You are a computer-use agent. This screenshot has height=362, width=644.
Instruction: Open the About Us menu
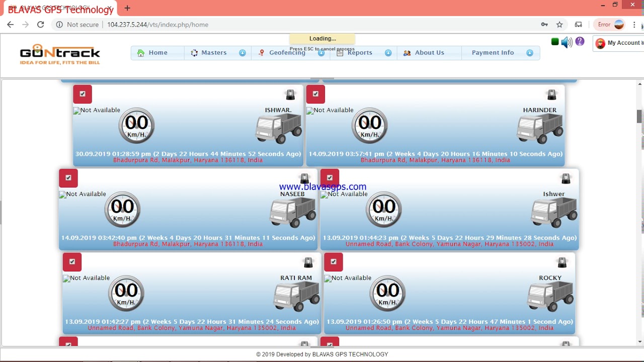(x=429, y=53)
